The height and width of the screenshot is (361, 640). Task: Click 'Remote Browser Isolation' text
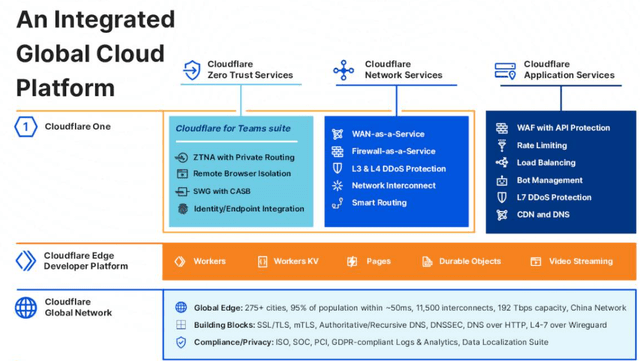coord(242,174)
